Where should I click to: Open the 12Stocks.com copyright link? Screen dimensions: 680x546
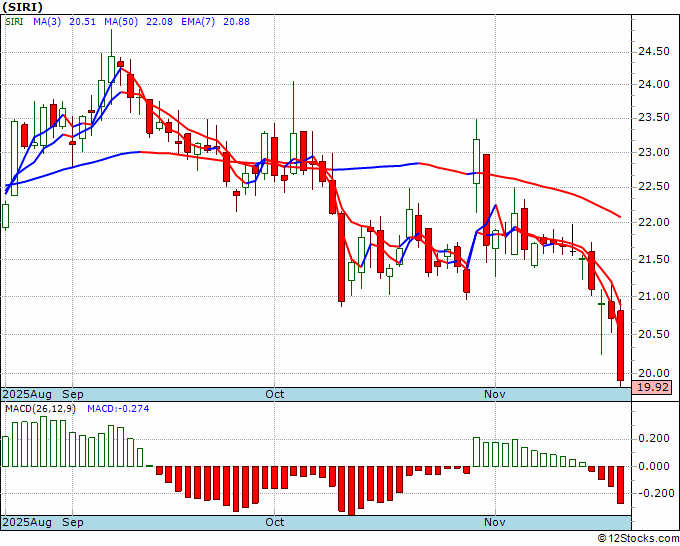click(638, 538)
